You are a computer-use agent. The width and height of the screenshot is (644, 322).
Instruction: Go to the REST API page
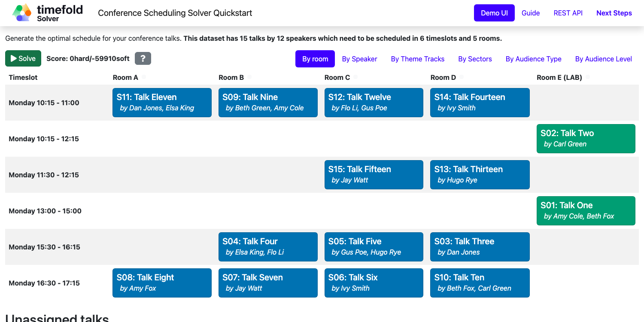point(568,13)
